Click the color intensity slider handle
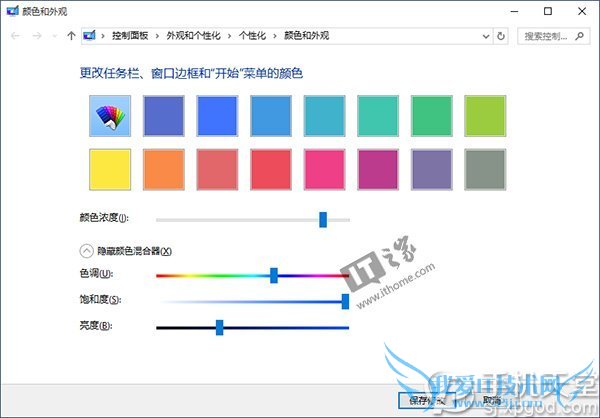 click(323, 220)
